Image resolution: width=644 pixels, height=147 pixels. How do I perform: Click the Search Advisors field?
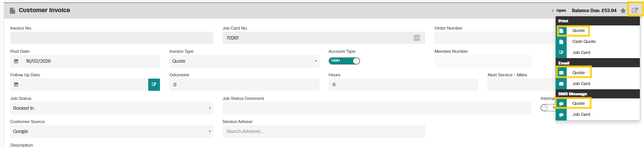pyautogui.click(x=323, y=131)
